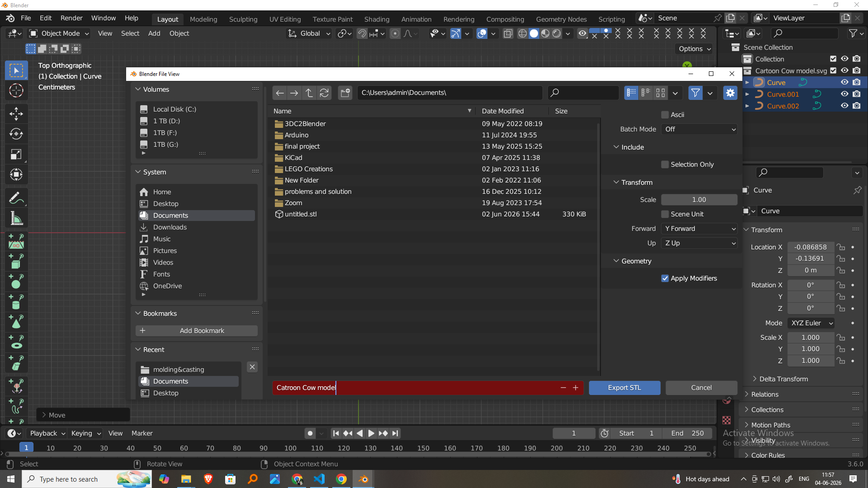Select the Move tool in viewport toolbar
The width and height of the screenshot is (868, 488).
pyautogui.click(x=16, y=113)
